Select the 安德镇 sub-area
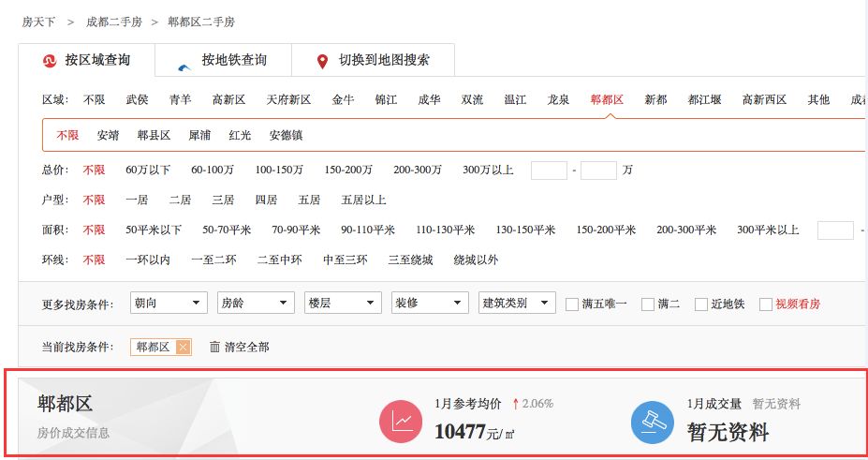This screenshot has width=868, height=460. pyautogui.click(x=286, y=135)
